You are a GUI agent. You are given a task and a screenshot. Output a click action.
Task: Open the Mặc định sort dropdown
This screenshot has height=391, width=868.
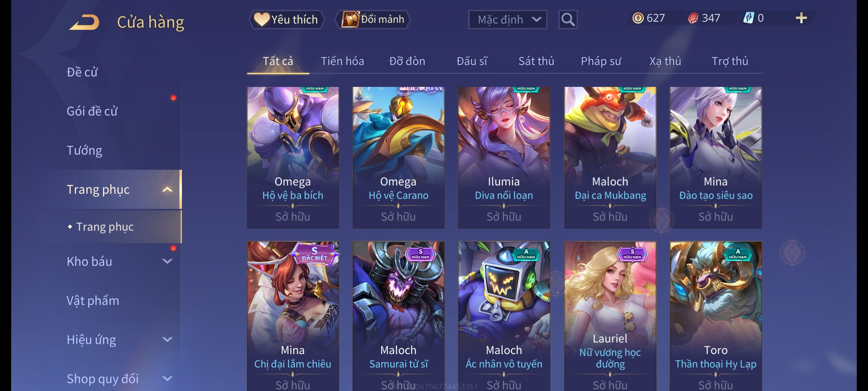(507, 20)
